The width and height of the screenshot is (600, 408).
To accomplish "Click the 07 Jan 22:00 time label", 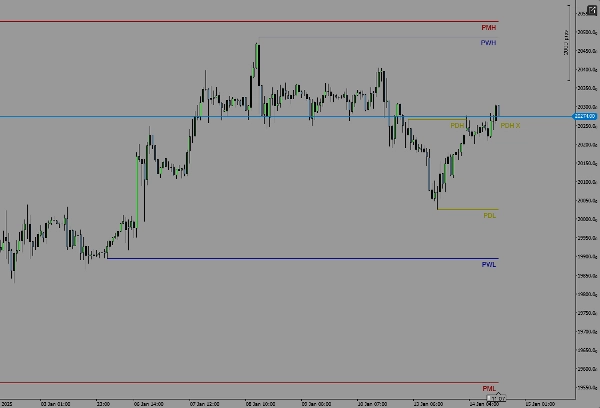I will pyautogui.click(x=206, y=404).
